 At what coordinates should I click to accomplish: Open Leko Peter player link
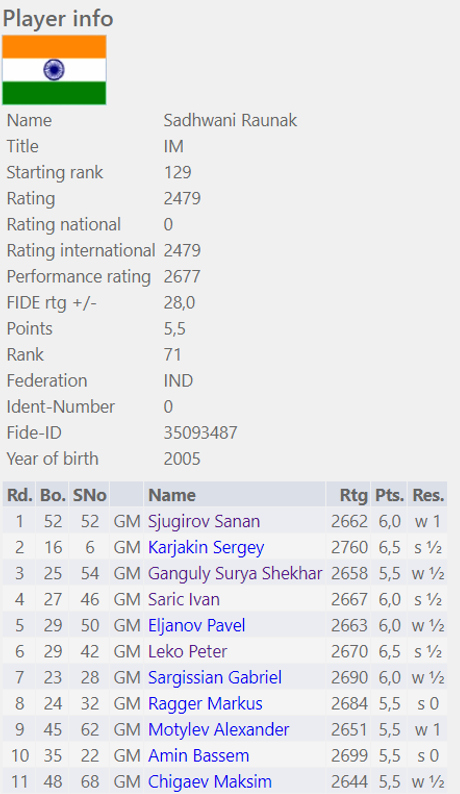187,652
